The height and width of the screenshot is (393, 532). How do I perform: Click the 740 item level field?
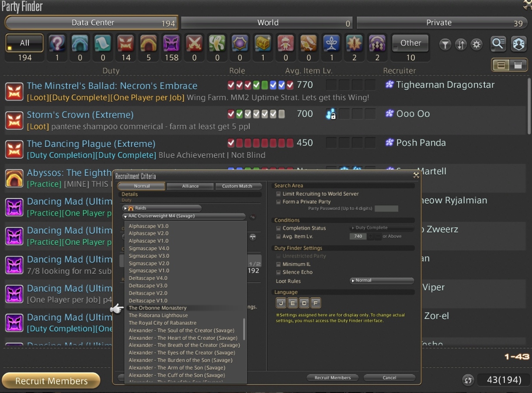(358, 236)
